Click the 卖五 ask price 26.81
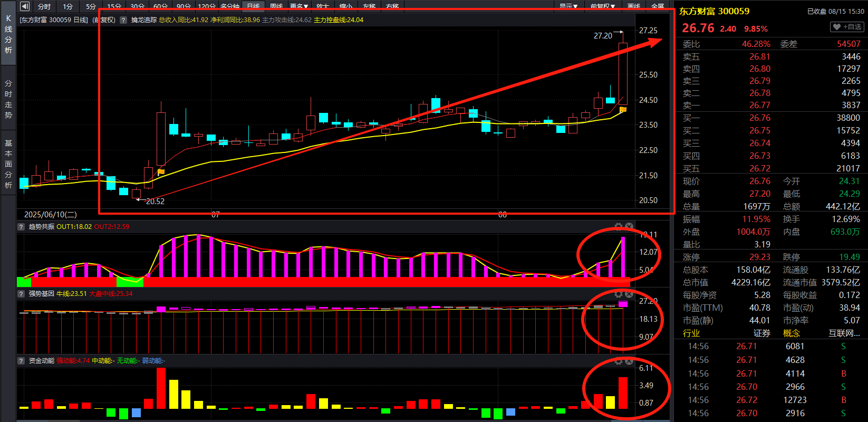This screenshot has height=422, width=868. pos(760,56)
